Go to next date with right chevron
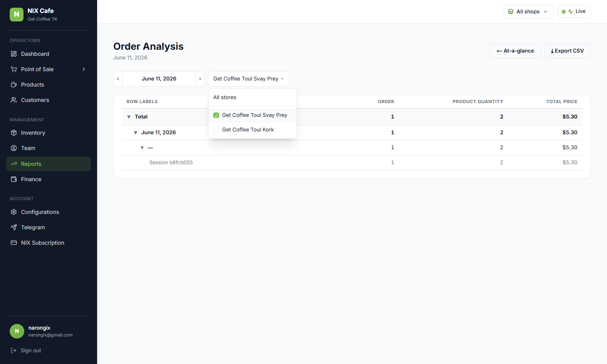This screenshot has height=364, width=607. pyautogui.click(x=200, y=79)
